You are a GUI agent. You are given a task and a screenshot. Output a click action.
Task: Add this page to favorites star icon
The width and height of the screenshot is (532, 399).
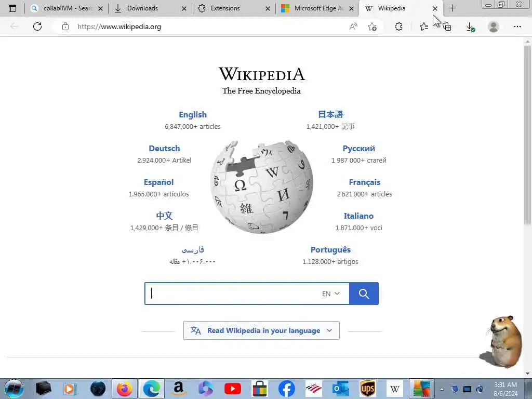[x=372, y=26]
